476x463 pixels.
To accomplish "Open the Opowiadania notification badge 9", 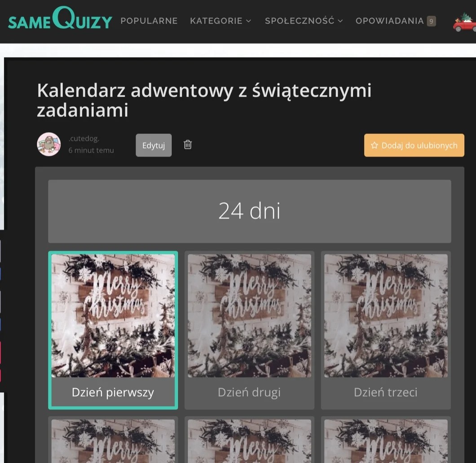I will coord(431,21).
